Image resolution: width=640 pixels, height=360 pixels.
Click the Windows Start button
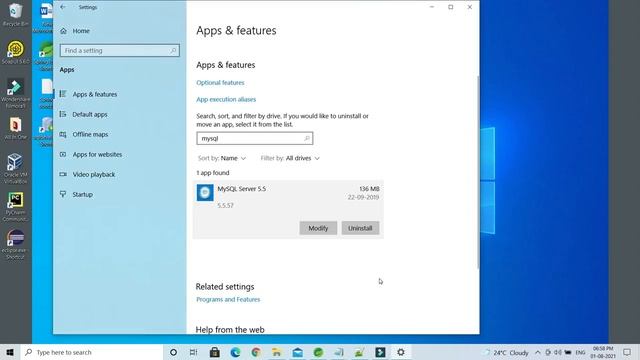click(10, 352)
